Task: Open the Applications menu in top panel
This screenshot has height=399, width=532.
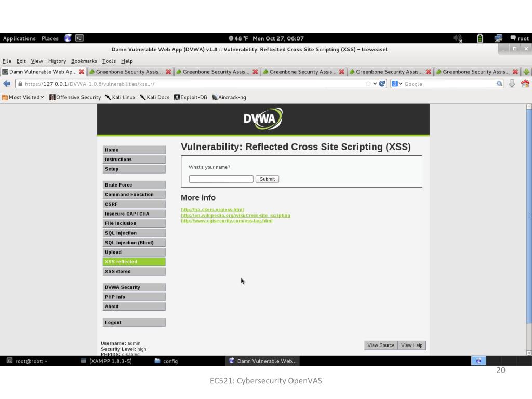Action: [19, 38]
